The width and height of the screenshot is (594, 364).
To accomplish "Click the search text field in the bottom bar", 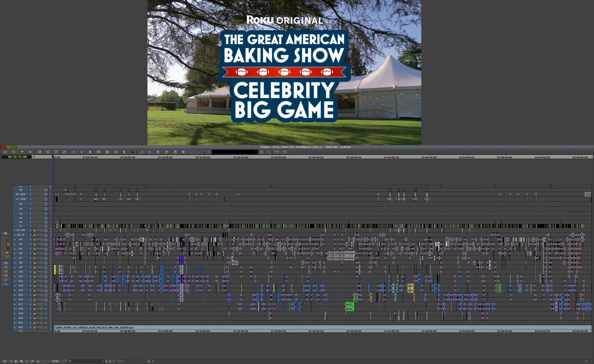I will point(87,361).
